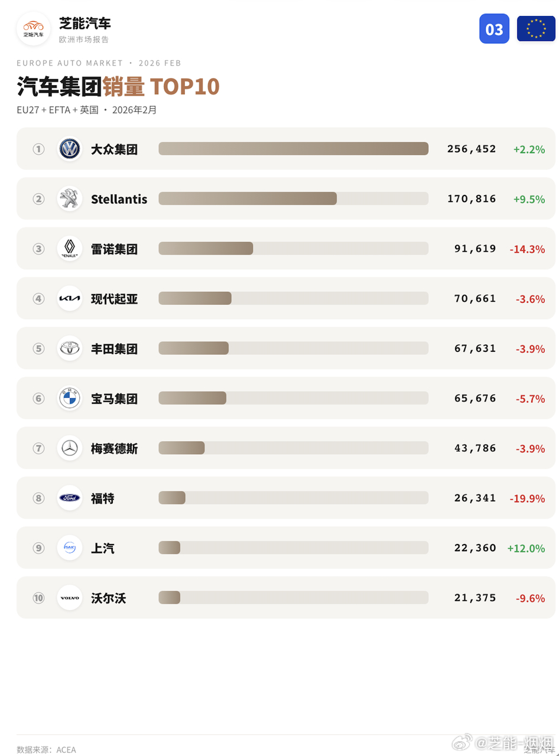Click the Stellantis Peugeot lion logo

(70, 198)
